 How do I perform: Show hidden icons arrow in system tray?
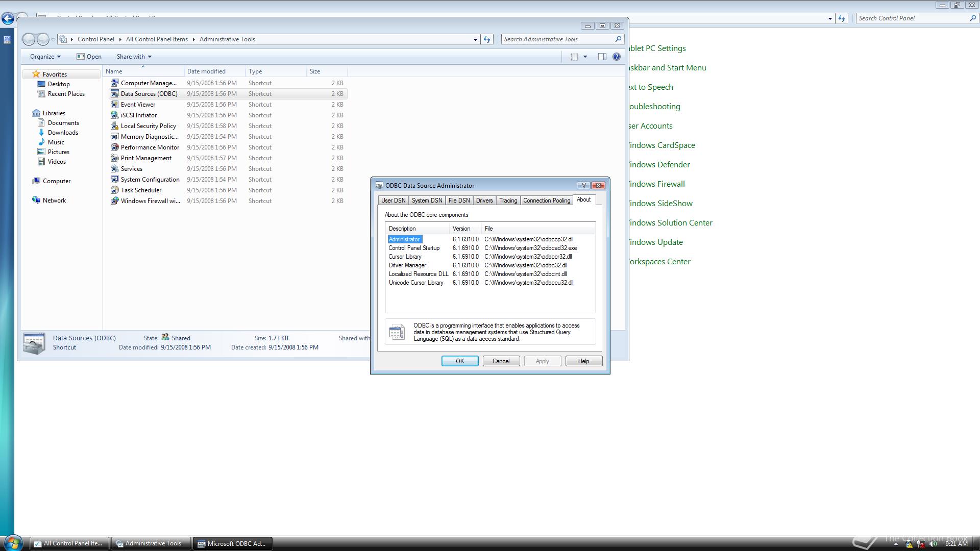[896, 544]
